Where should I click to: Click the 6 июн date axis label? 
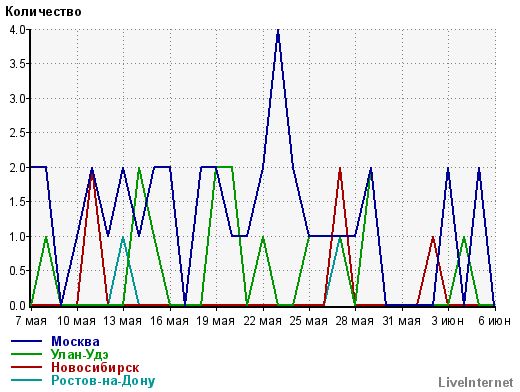pos(494,321)
